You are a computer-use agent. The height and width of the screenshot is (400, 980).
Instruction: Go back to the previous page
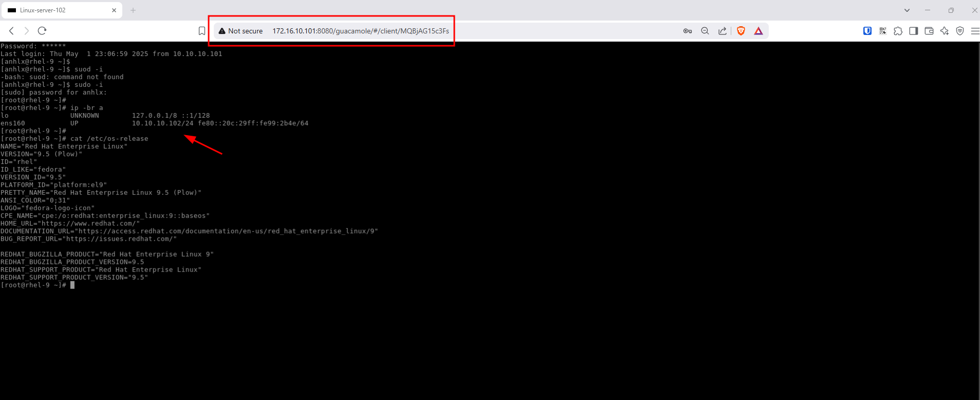click(12, 31)
